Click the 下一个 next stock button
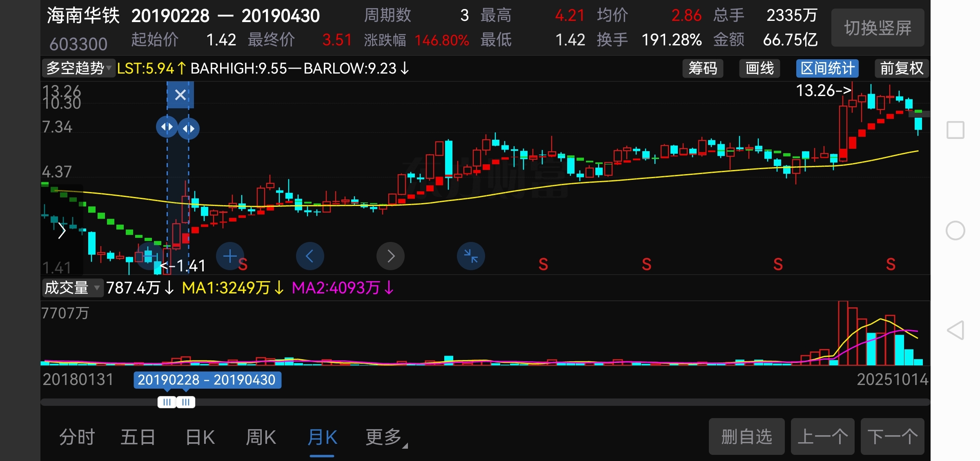The image size is (980, 461). pyautogui.click(x=892, y=436)
